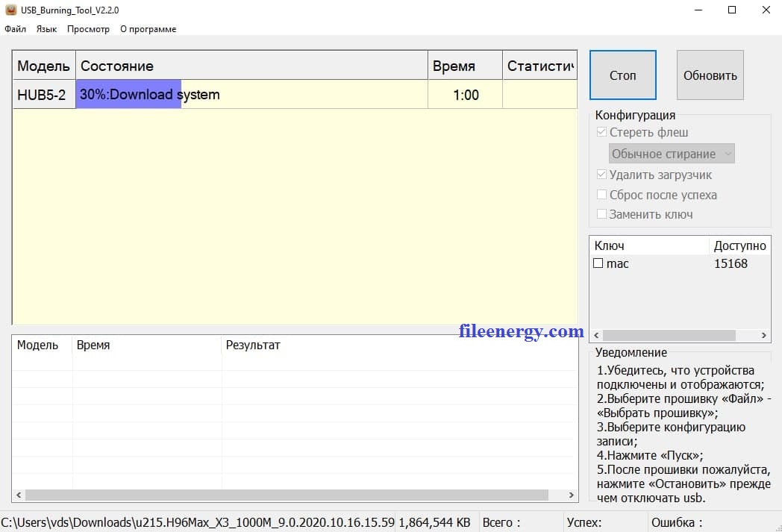782x532 pixels.
Task: Open the Обычное стирание dropdown
Action: click(x=672, y=154)
